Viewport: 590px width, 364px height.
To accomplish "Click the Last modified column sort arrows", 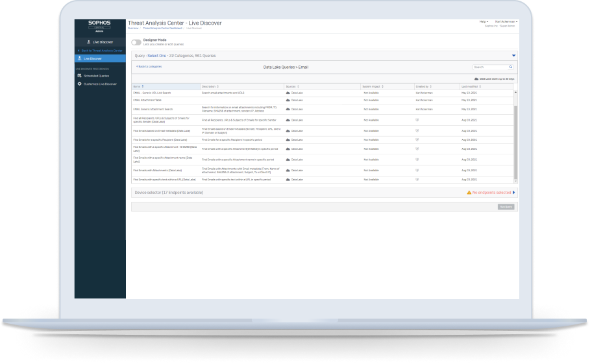I will [x=480, y=86].
